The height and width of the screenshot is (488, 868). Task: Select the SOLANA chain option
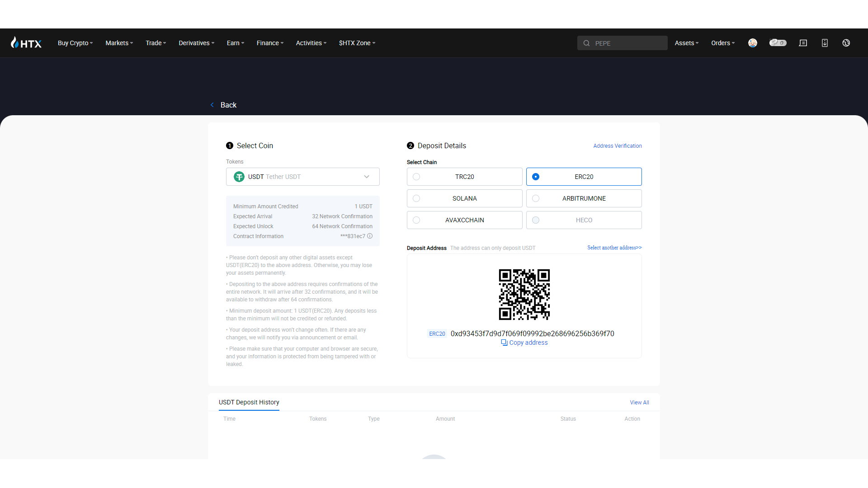click(x=465, y=198)
